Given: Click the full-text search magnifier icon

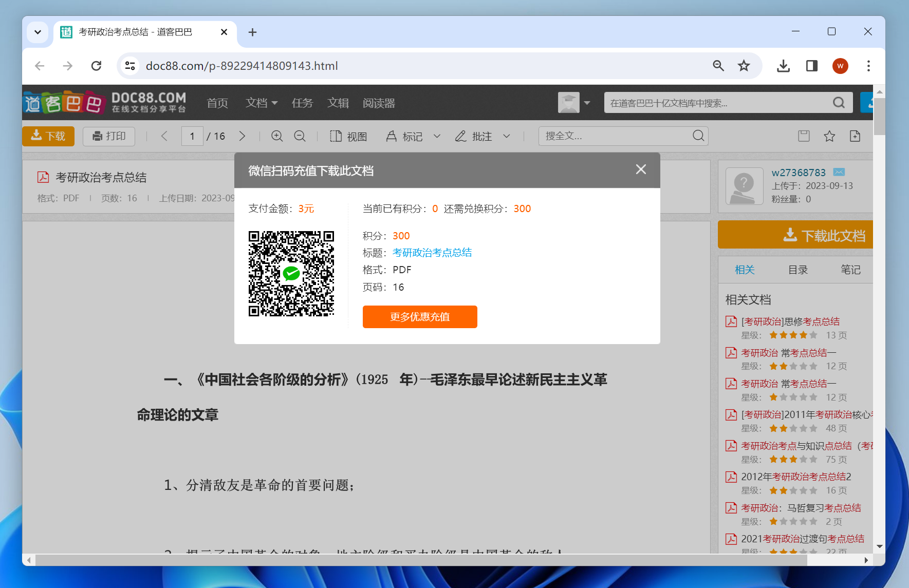Looking at the screenshot, I should (698, 136).
